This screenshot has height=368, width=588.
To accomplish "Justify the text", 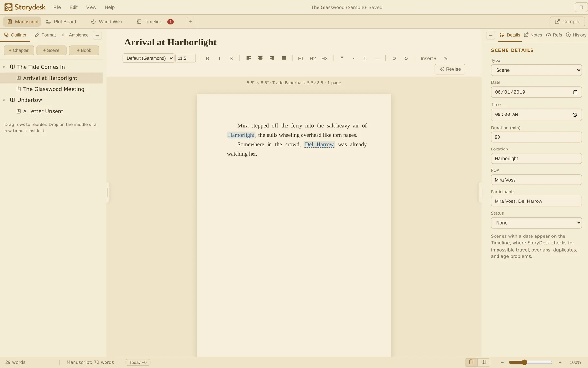I will coord(284,58).
